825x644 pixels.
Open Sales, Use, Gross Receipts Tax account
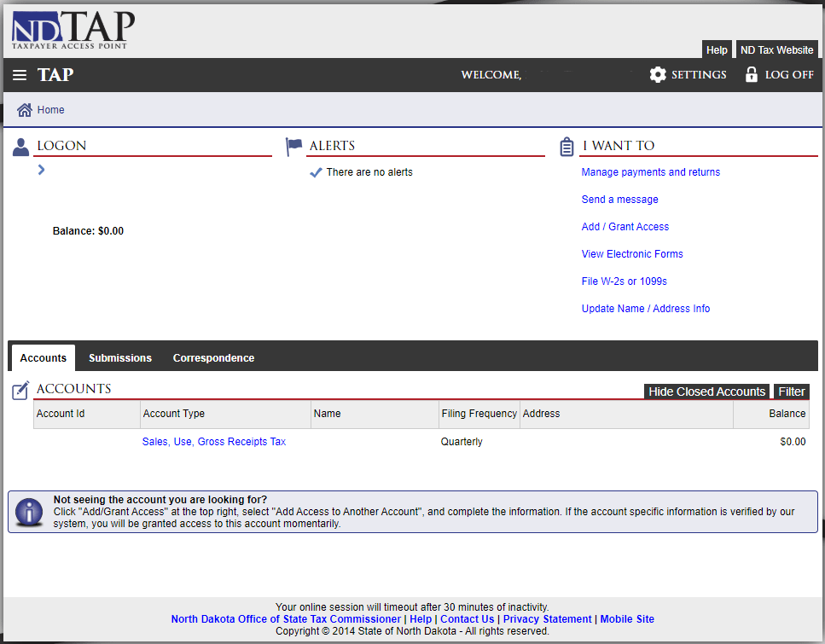pyautogui.click(x=213, y=442)
